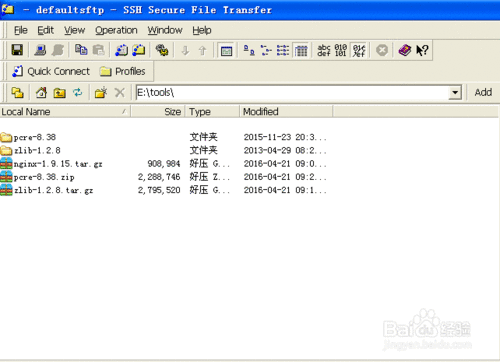This screenshot has width=500, height=362.
Task: Open the Settings gears icon
Action: click(x=162, y=50)
